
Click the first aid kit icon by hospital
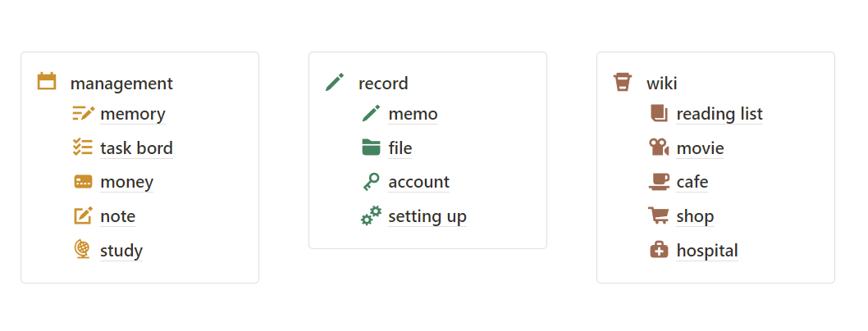(660, 250)
